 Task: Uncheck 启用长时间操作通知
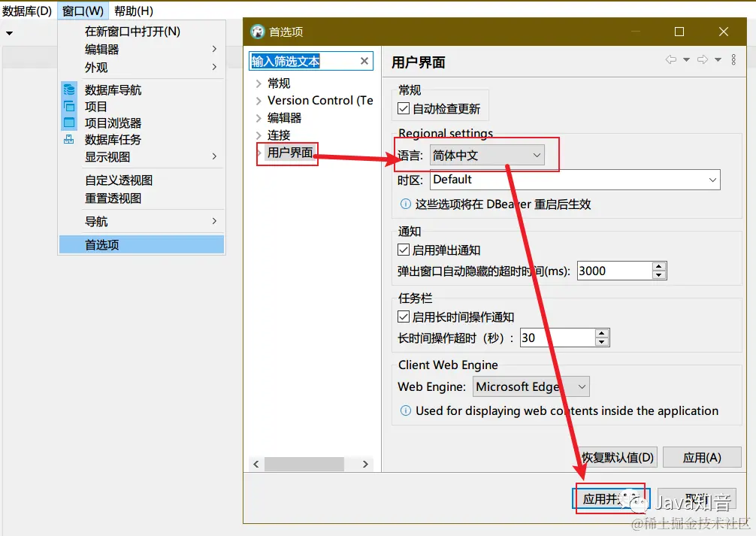coord(404,316)
